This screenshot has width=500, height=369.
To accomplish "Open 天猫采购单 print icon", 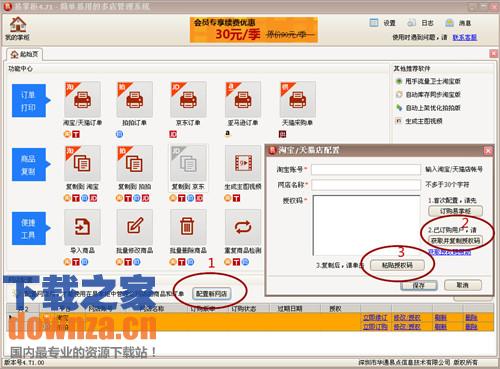I will click(298, 99).
